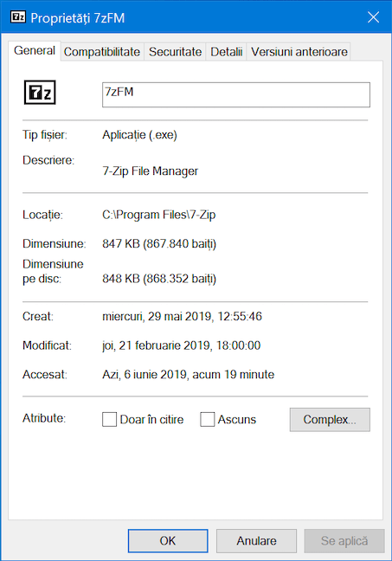Click the disk size 848 KB (868.352 baiți)
Image resolution: width=392 pixels, height=561 pixels.
[159, 279]
